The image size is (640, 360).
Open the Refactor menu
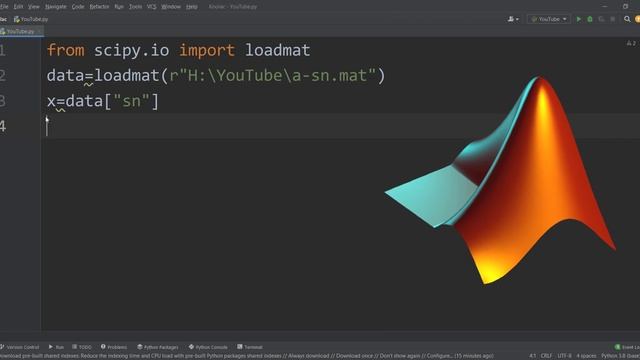pyautogui.click(x=99, y=7)
